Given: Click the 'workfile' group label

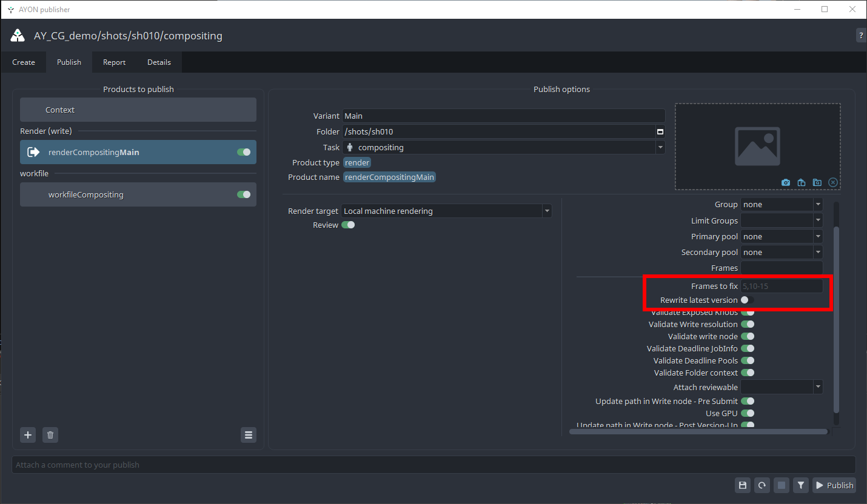Looking at the screenshot, I should coord(34,173).
